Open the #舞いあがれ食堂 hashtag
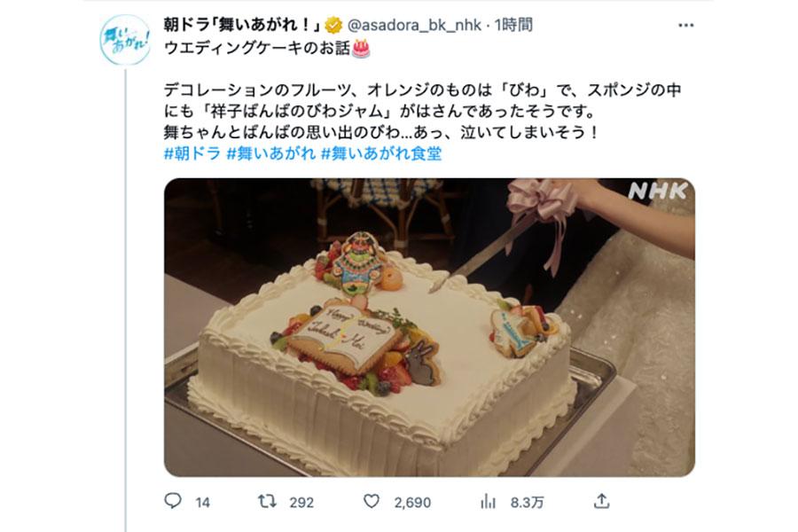798x532 pixels. (x=381, y=153)
